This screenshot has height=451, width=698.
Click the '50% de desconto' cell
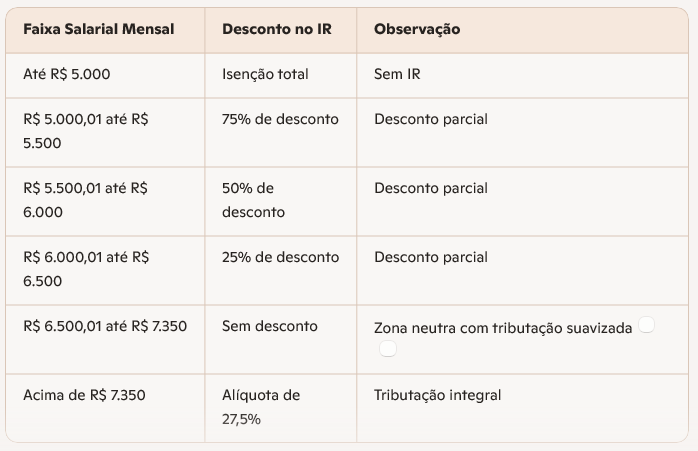(254, 200)
